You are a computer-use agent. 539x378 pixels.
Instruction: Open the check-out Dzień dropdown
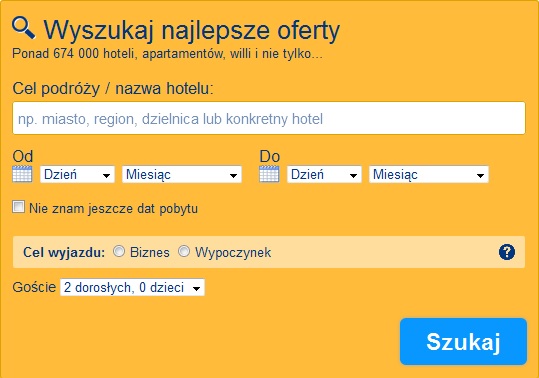[324, 174]
